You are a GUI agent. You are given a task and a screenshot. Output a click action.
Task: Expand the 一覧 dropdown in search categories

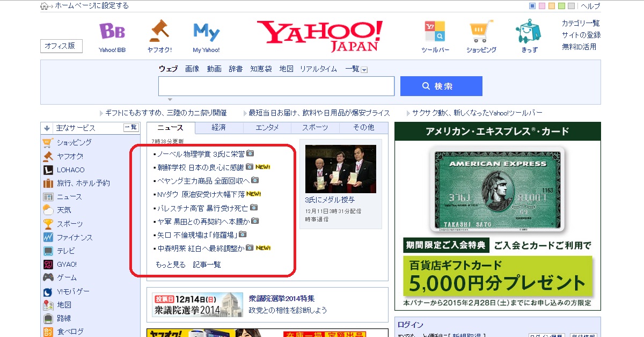(x=364, y=69)
